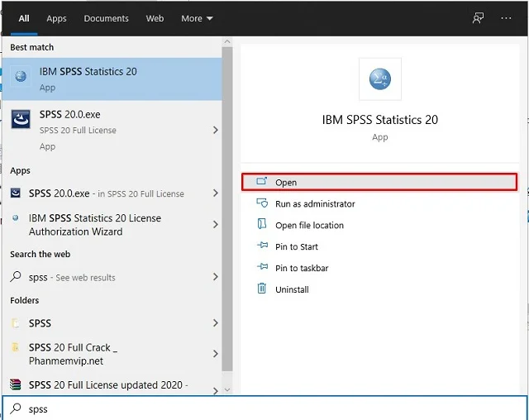Click the Pin to taskbar pin icon
This screenshot has width=529, height=420.
(x=262, y=267)
